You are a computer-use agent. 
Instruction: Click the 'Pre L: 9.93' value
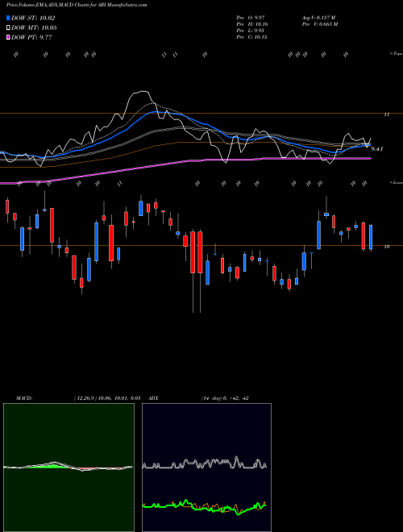pos(251,31)
